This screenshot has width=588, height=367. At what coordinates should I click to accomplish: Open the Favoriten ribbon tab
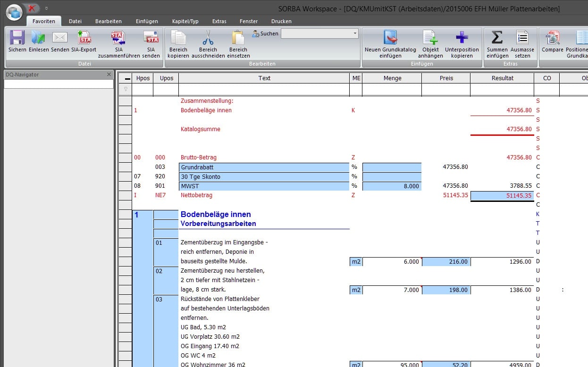click(x=44, y=21)
